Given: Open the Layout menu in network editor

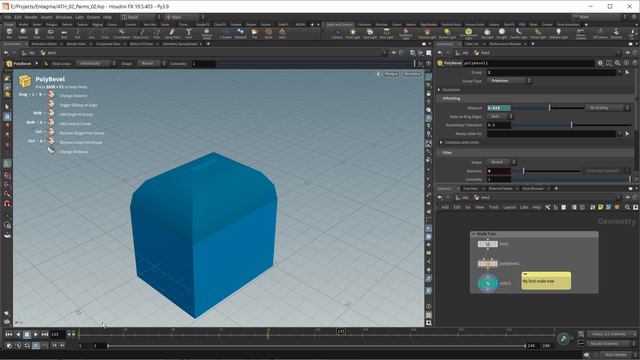Looking at the screenshot, I should tap(509, 207).
